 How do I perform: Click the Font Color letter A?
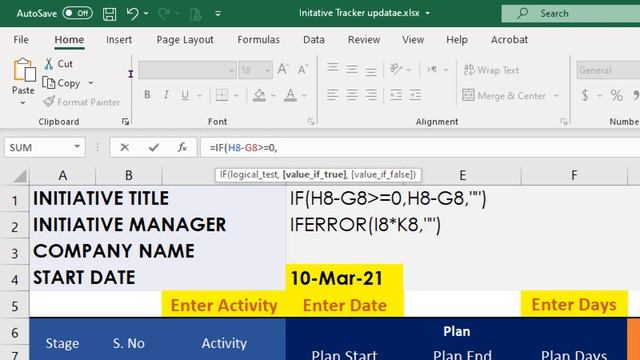(x=290, y=95)
